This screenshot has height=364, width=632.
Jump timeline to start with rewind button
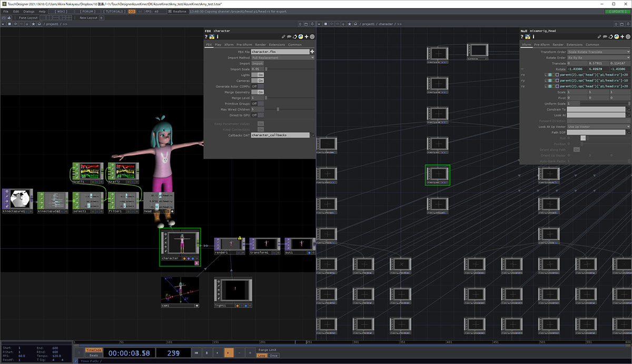(196, 352)
